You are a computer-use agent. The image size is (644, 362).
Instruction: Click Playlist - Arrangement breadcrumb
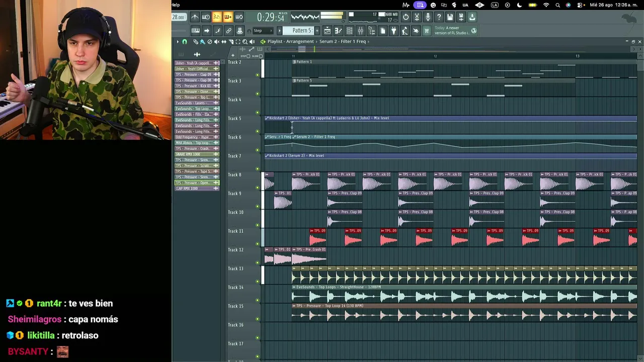[x=290, y=41]
